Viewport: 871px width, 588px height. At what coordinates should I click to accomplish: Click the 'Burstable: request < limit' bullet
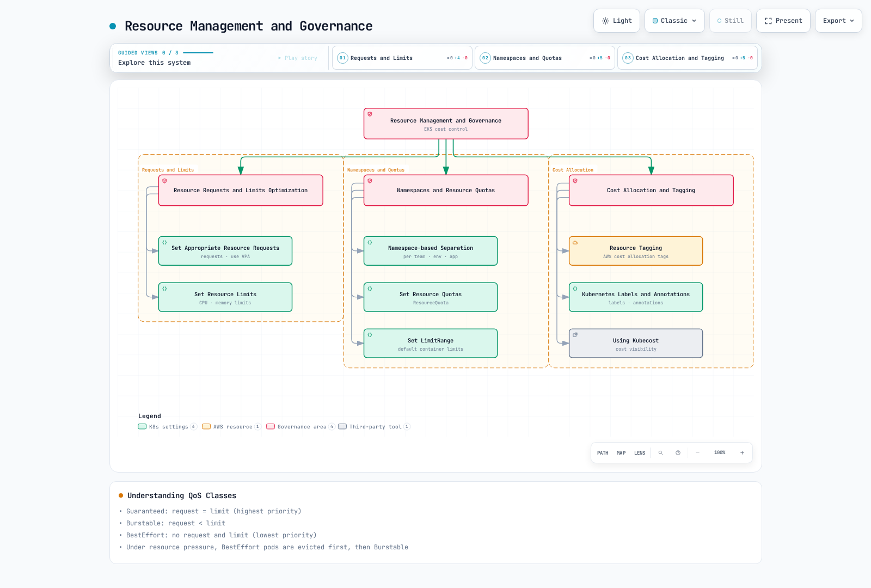pyautogui.click(x=176, y=523)
